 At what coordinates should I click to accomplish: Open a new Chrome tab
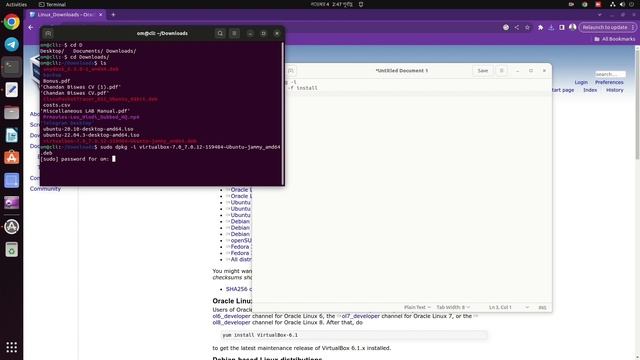[x=113, y=15]
